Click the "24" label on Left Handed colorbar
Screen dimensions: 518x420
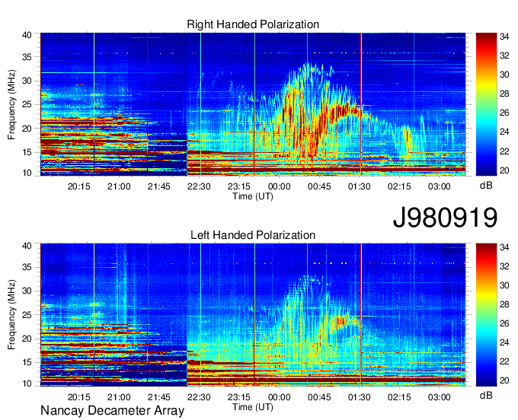504,343
